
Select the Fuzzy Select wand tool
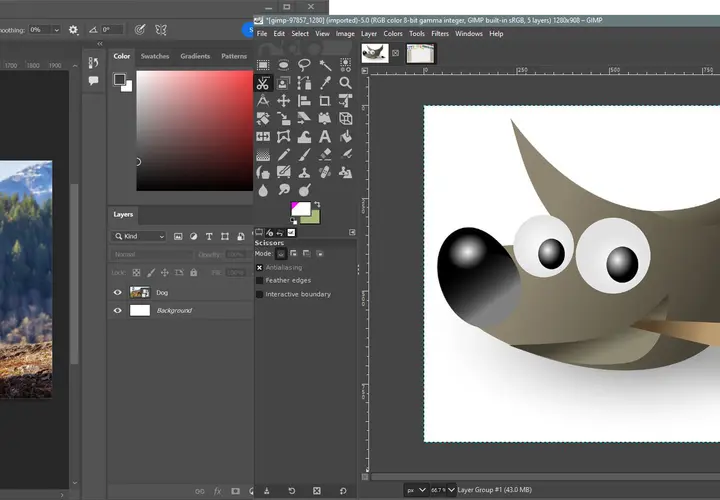click(325, 65)
